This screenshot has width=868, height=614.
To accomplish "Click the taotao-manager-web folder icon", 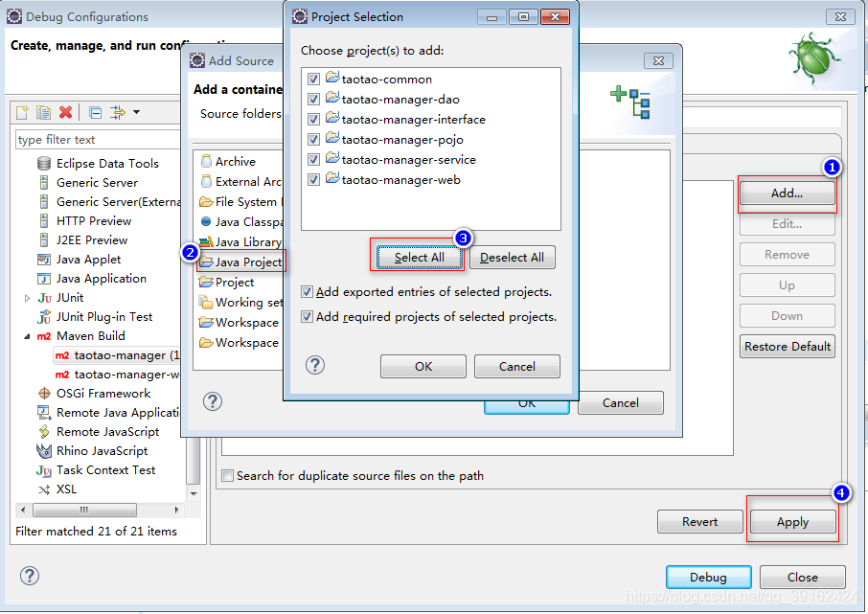I will [332, 178].
